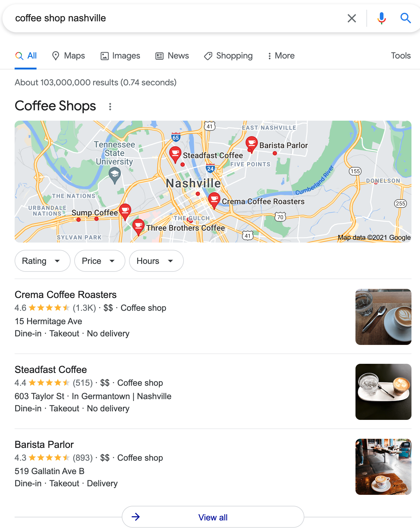Click View all coffee shops button
Screen dimensions: 420x532
(213, 517)
